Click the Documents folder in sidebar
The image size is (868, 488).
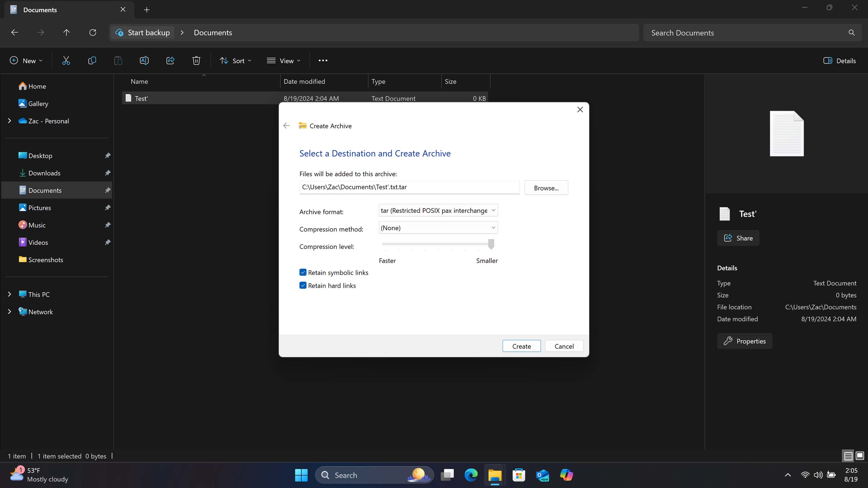click(x=45, y=190)
